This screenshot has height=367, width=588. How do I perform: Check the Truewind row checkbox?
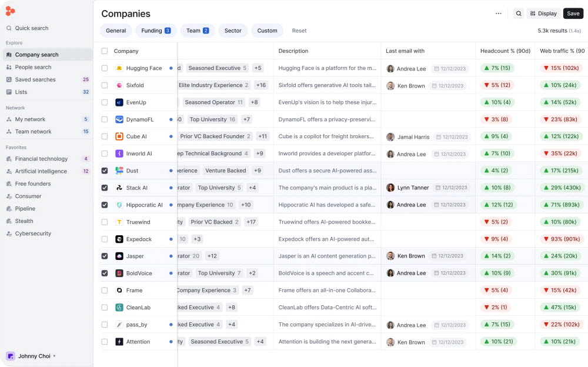[x=105, y=222]
